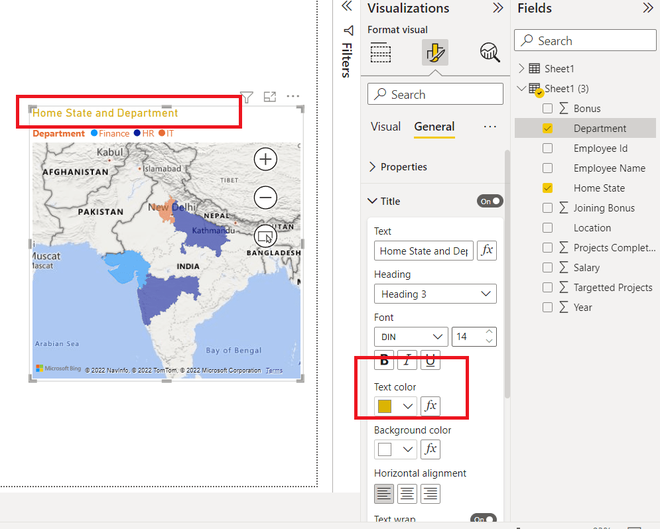The image size is (660, 529).
Task: Open the Build visual fields icon
Action: [x=381, y=52]
